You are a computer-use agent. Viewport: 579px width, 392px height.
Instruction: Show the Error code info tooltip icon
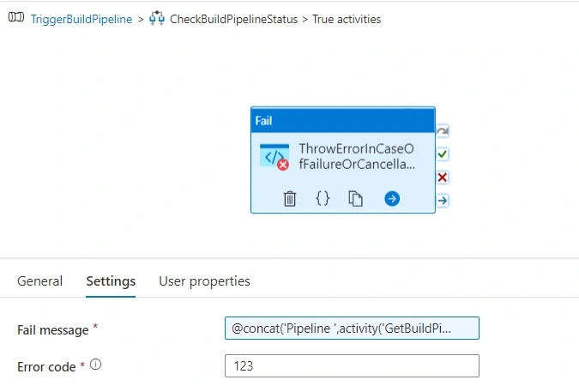[x=95, y=365]
